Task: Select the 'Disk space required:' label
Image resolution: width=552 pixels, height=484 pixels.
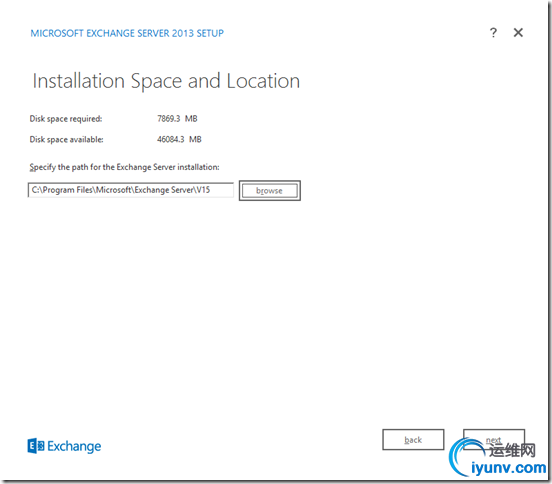Action: coord(66,119)
